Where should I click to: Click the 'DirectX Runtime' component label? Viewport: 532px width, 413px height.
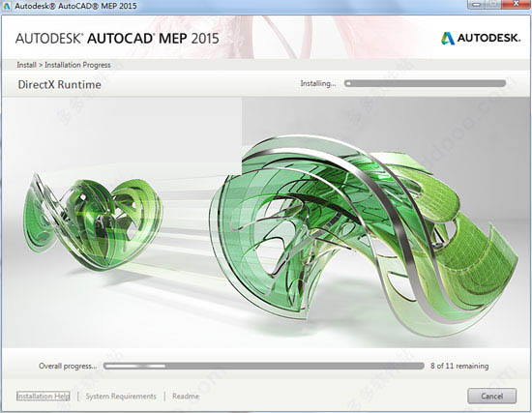(x=59, y=84)
